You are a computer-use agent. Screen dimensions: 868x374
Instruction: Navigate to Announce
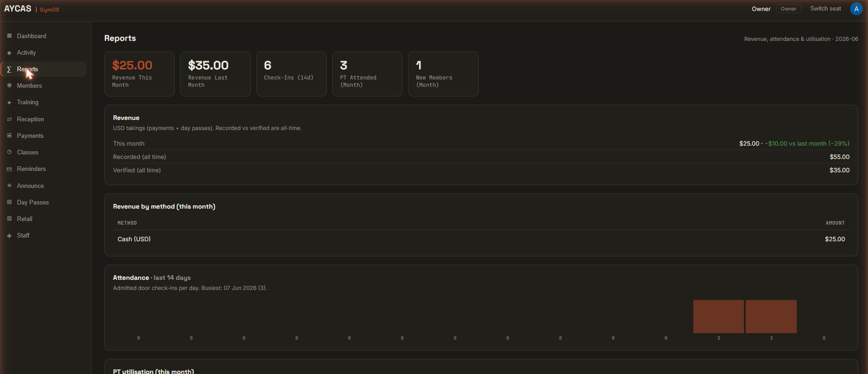[44, 186]
